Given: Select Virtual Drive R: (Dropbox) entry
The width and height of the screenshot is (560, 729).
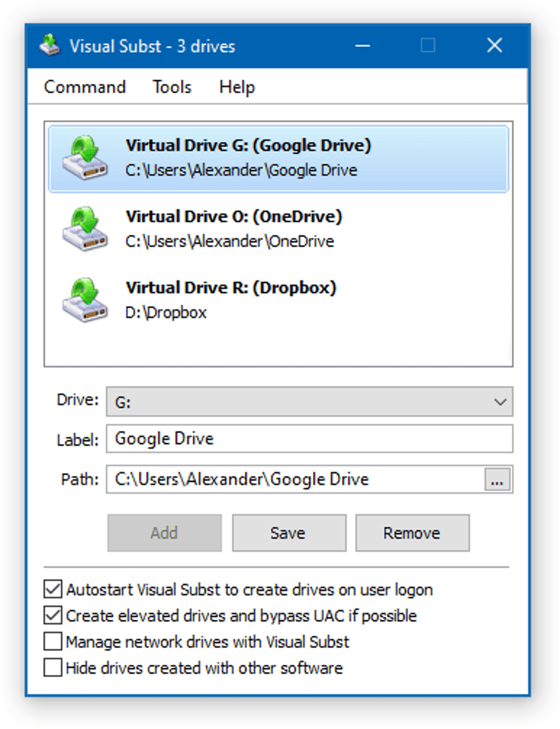Looking at the screenshot, I should [278, 300].
